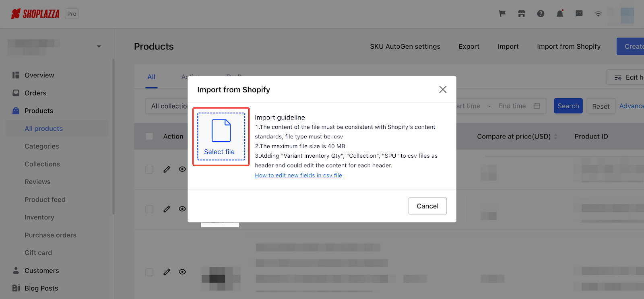This screenshot has height=299, width=644.
Task: Open Purchase orders in sidebar
Action: click(x=50, y=235)
